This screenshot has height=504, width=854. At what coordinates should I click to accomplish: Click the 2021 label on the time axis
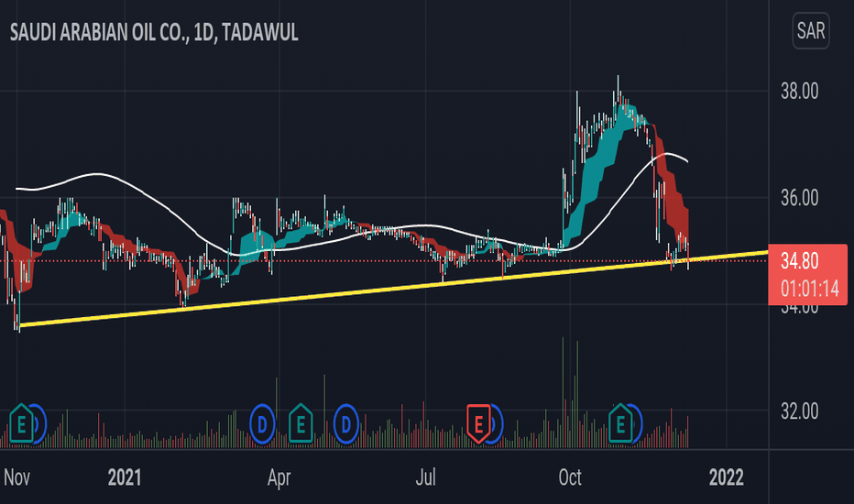point(125,477)
